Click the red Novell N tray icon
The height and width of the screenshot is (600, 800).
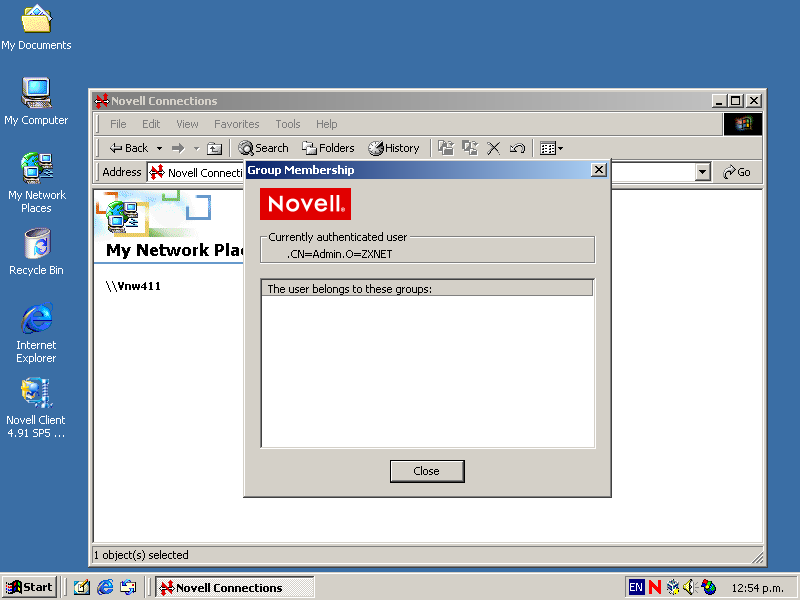pos(655,587)
